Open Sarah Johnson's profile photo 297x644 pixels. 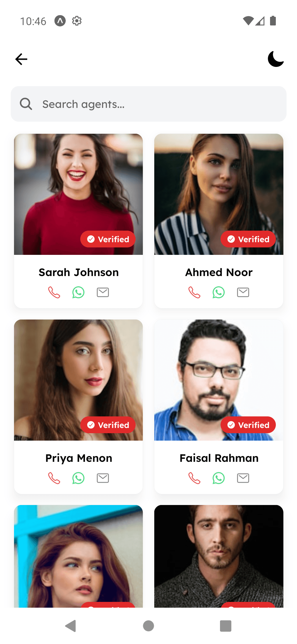pos(78,194)
